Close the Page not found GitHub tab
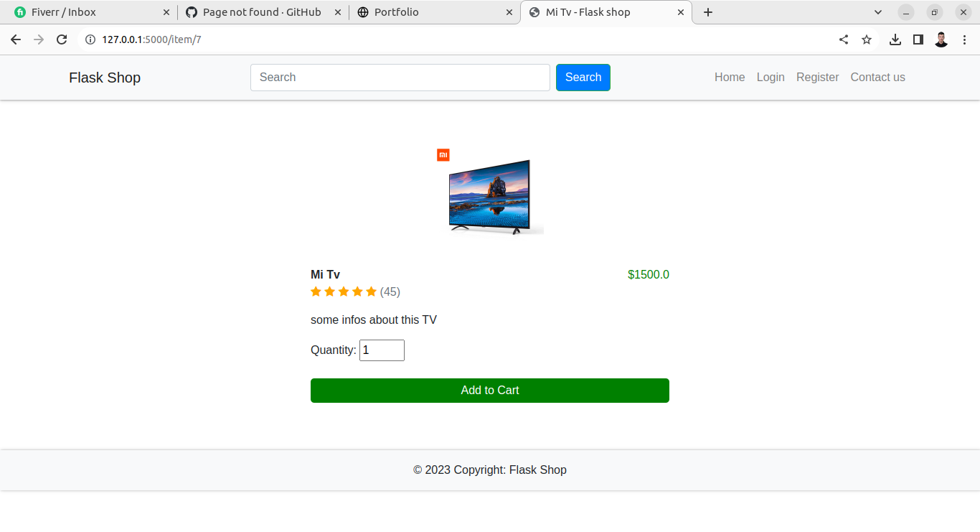The height and width of the screenshot is (532, 980). pos(338,12)
